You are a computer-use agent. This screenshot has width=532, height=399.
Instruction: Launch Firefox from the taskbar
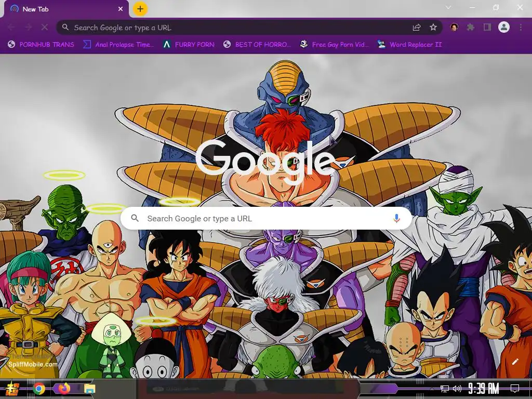64,389
